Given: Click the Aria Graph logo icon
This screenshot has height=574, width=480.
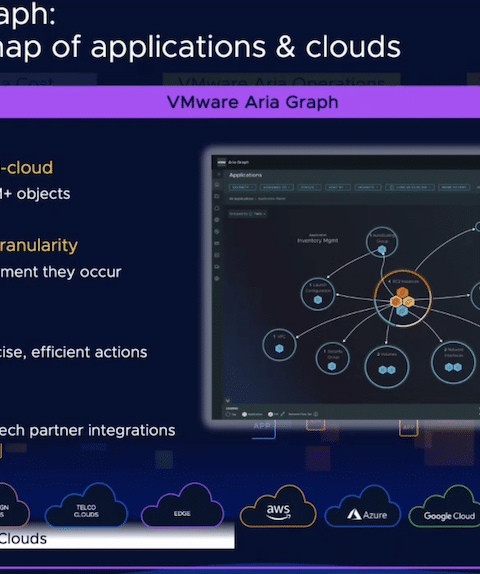Looking at the screenshot, I should coord(222,162).
